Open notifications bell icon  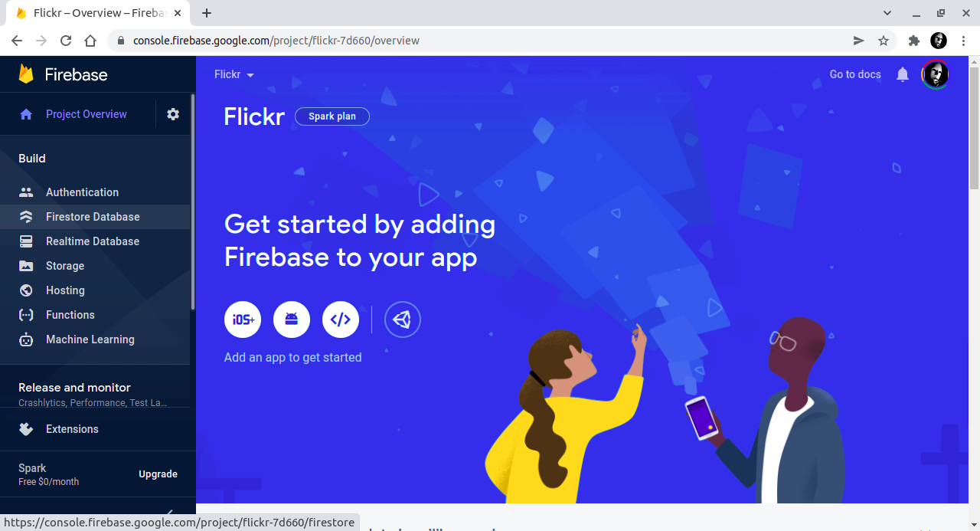click(903, 74)
